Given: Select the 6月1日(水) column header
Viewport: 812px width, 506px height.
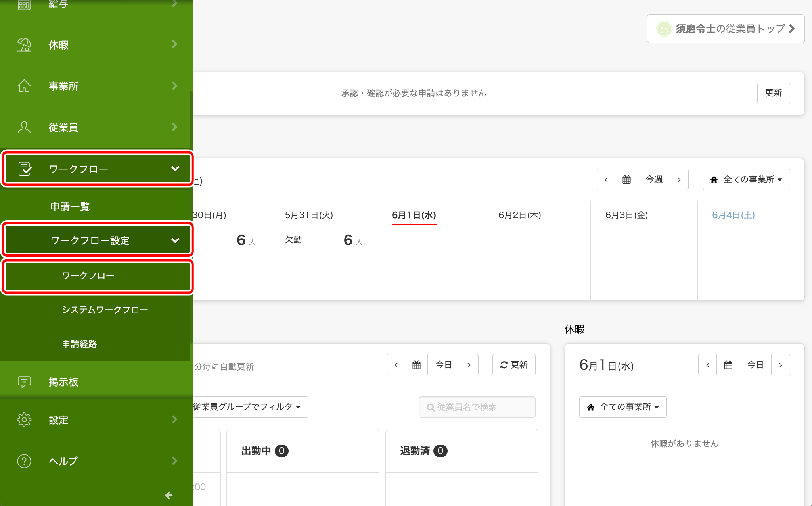Looking at the screenshot, I should pyautogui.click(x=414, y=215).
